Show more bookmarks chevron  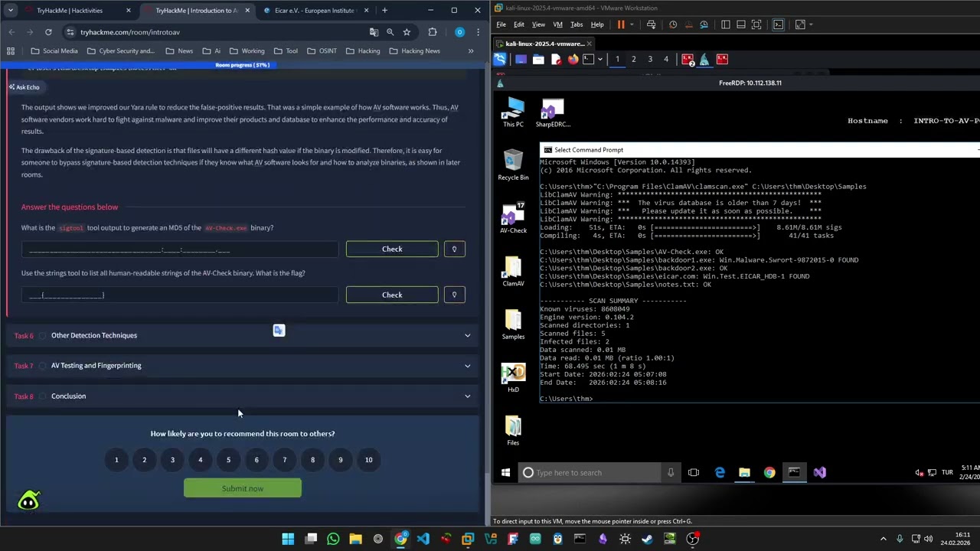tap(471, 51)
